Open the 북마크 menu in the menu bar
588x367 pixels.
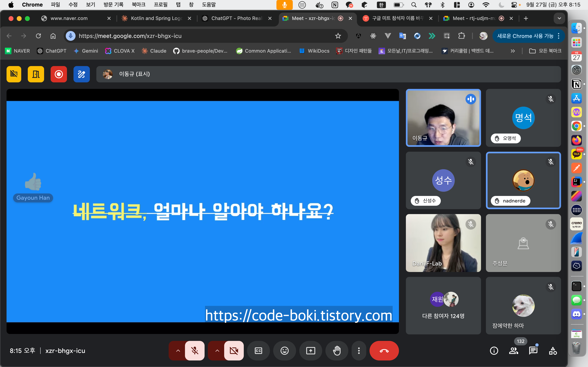(138, 5)
